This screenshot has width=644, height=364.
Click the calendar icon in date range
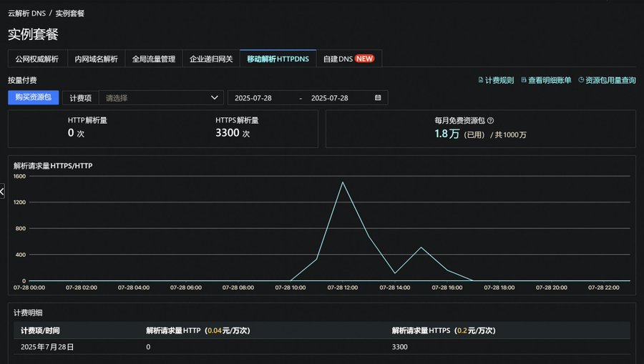[378, 98]
